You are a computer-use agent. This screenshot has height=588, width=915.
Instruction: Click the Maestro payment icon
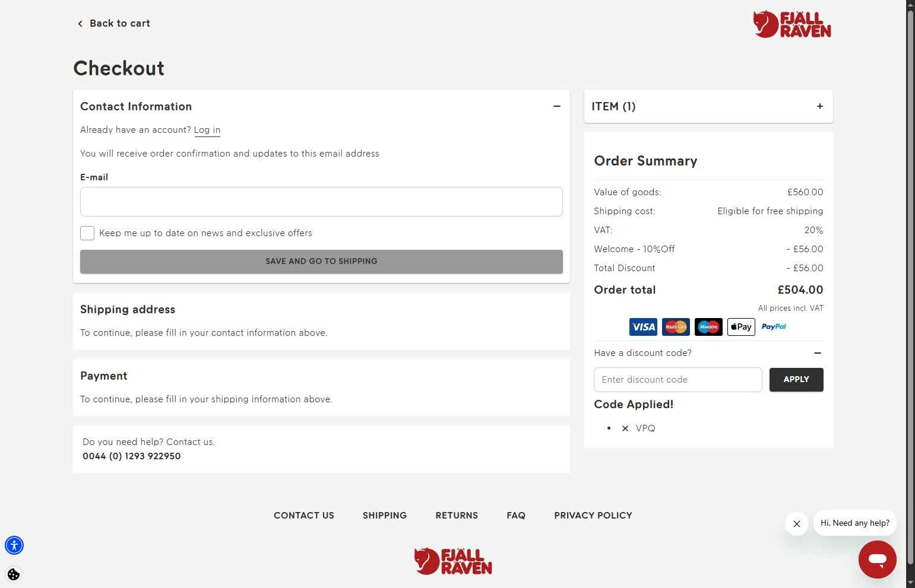pyautogui.click(x=708, y=327)
